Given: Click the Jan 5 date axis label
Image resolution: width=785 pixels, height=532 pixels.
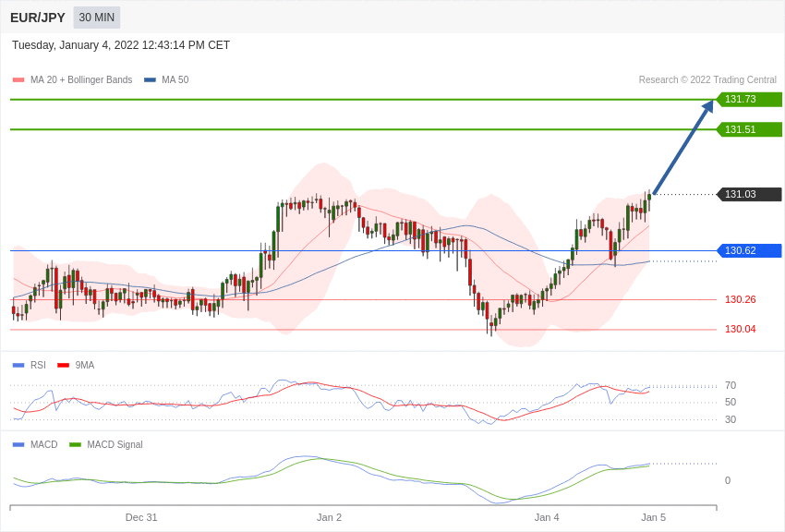Looking at the screenshot, I should [x=653, y=517].
